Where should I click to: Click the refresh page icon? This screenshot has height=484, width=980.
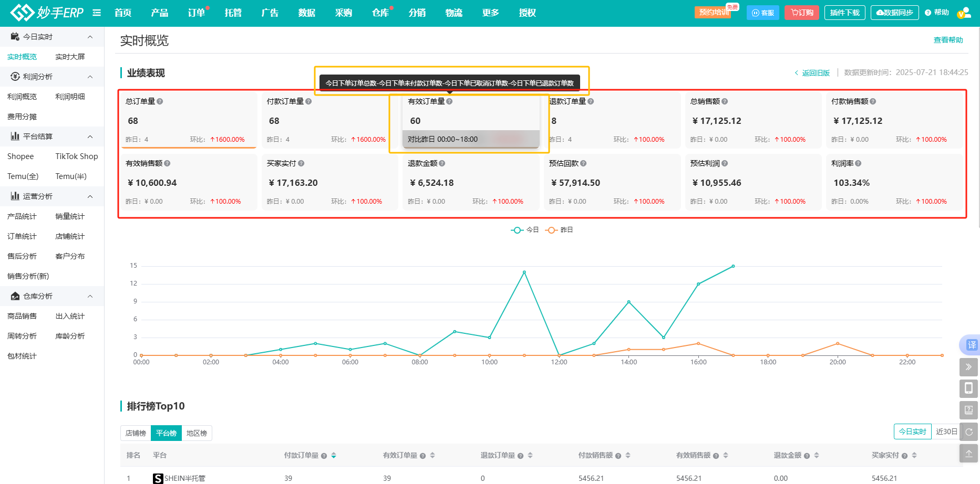click(968, 432)
